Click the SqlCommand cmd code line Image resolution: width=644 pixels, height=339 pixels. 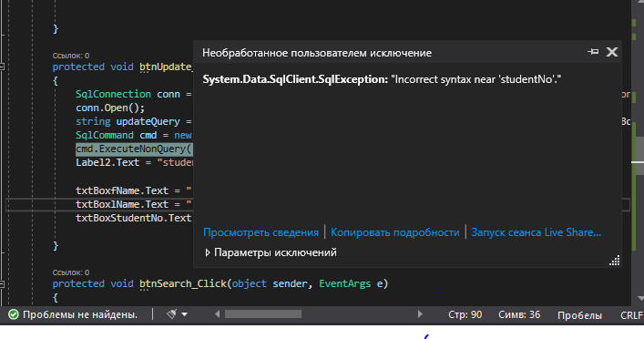pyautogui.click(x=134, y=135)
